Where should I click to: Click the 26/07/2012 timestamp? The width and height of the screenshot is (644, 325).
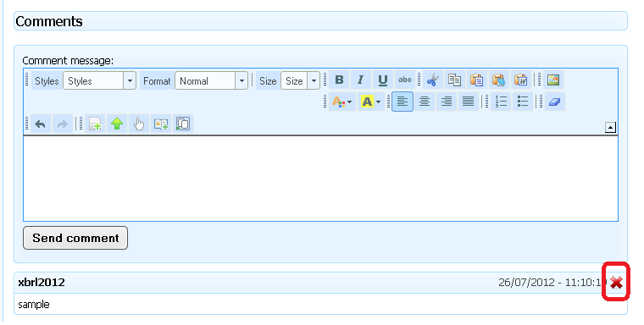point(552,283)
